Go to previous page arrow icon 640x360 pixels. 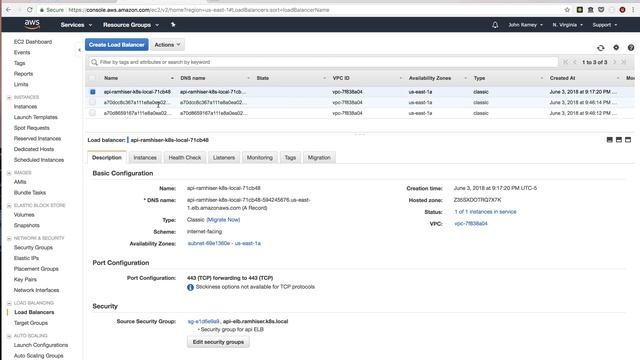click(x=575, y=62)
